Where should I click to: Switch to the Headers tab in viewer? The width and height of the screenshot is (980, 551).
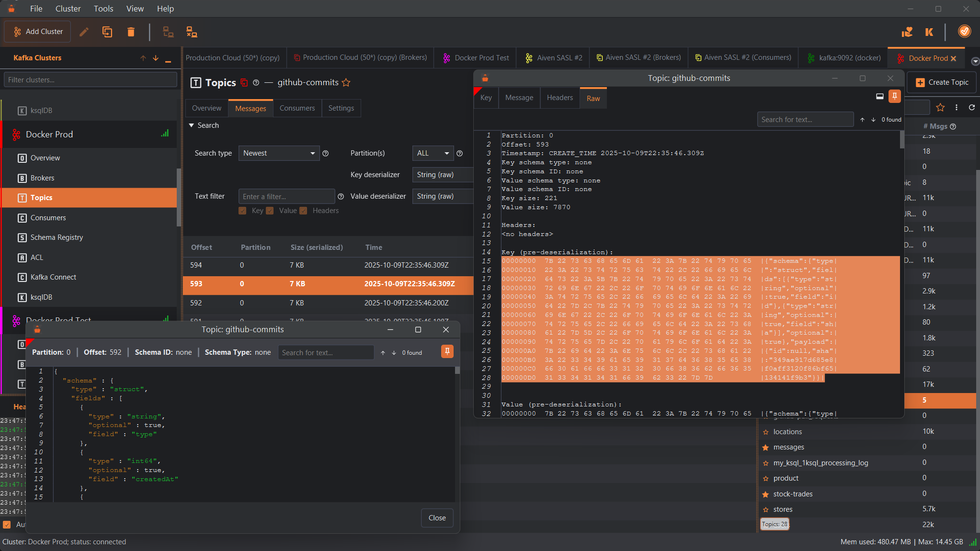point(559,98)
